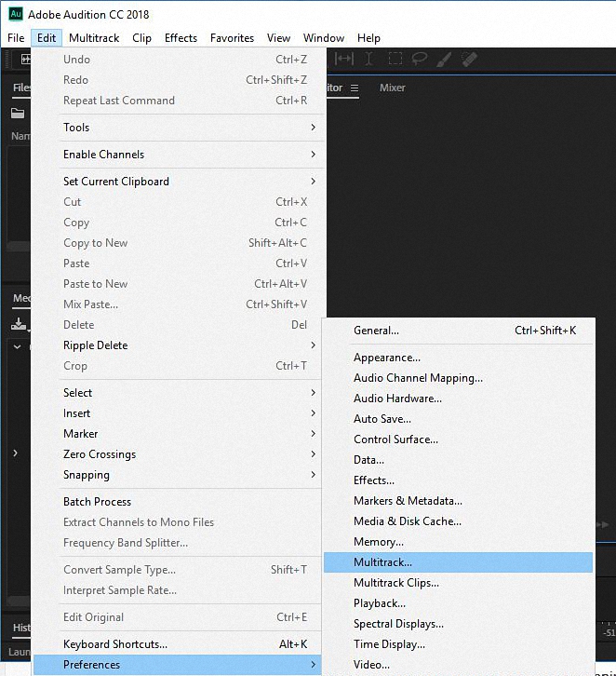Open the View menu
Viewport: 616px width, 676px height.
click(279, 38)
